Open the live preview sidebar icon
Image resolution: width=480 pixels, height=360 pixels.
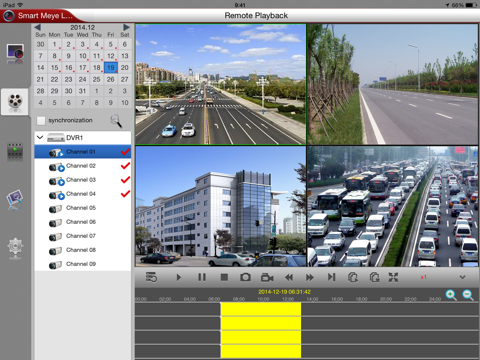pyautogui.click(x=15, y=54)
